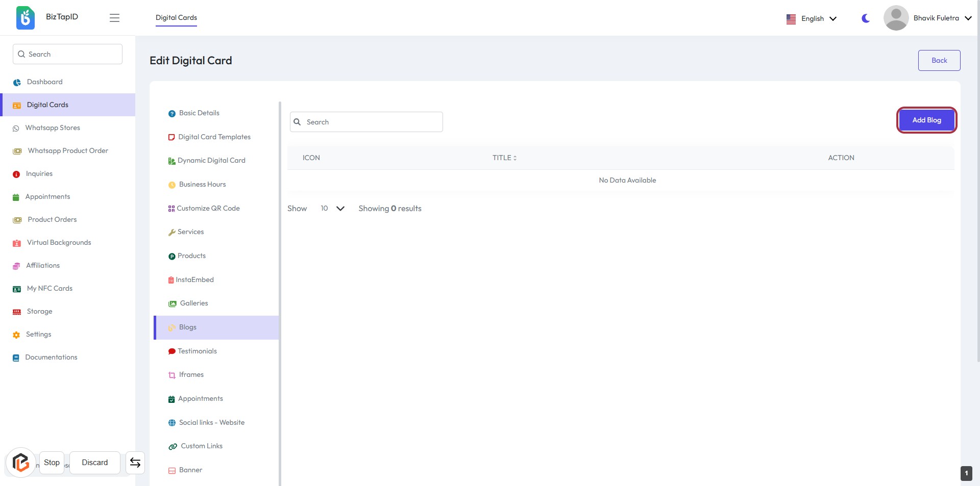Click the Back button

click(939, 61)
